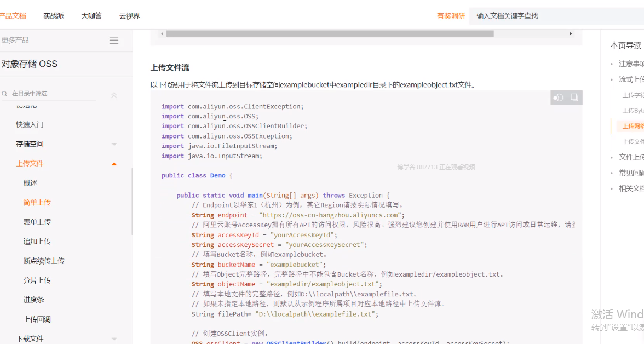The image size is (644, 344).
Task: Select 下载文件 in the sidebar
Action: pos(30,339)
